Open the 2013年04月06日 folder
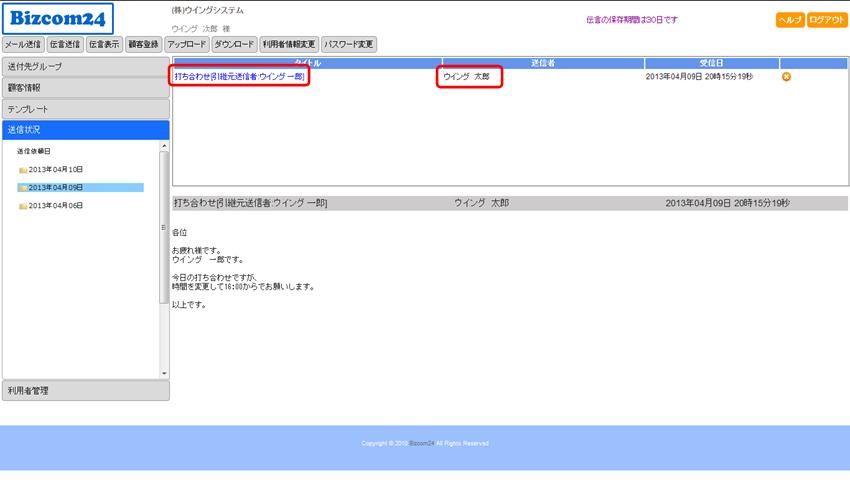The width and height of the screenshot is (850, 495). [55, 205]
